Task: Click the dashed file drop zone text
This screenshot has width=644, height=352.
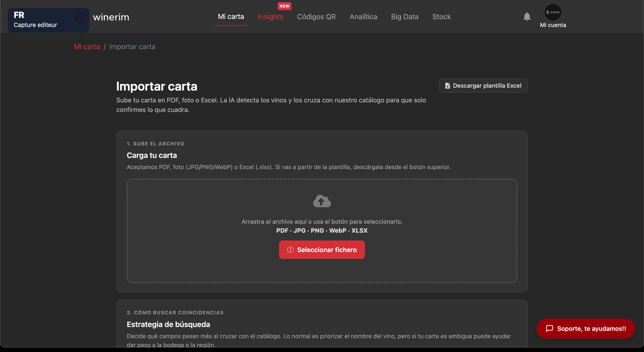Action: click(x=322, y=222)
